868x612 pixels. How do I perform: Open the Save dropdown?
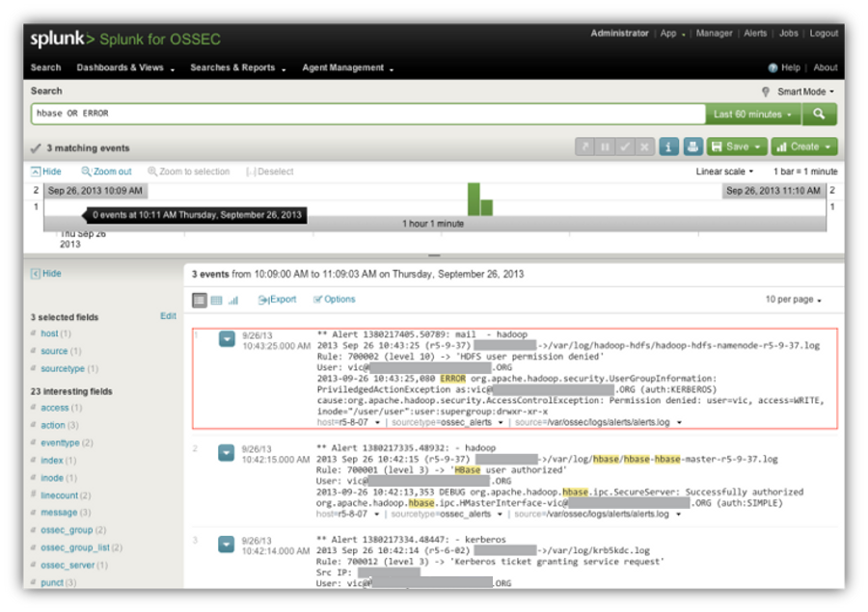point(738,146)
